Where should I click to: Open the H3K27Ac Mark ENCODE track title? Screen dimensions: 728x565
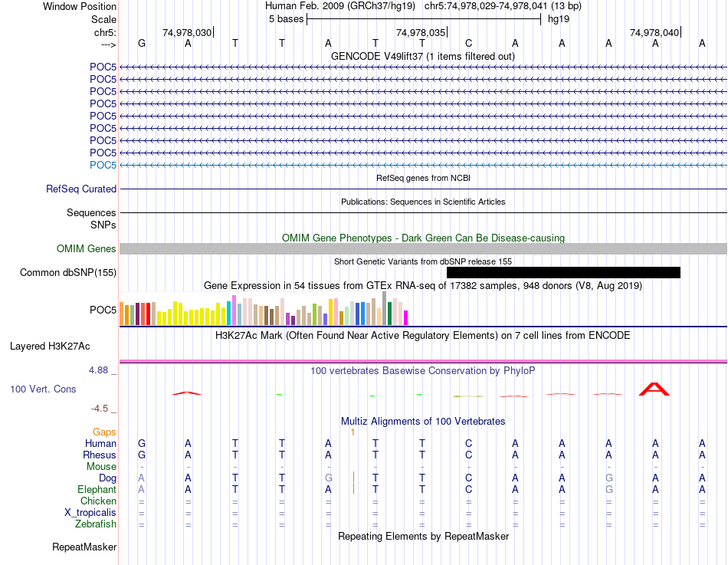(423, 336)
